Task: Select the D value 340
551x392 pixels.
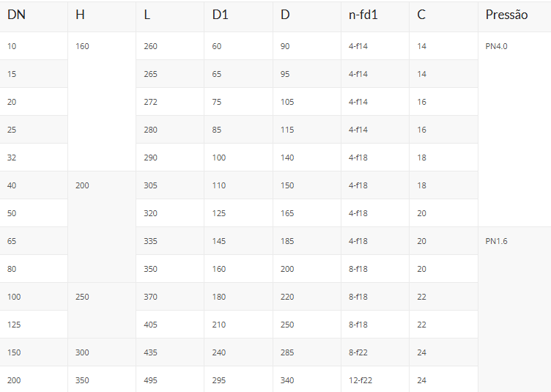Action: (287, 380)
